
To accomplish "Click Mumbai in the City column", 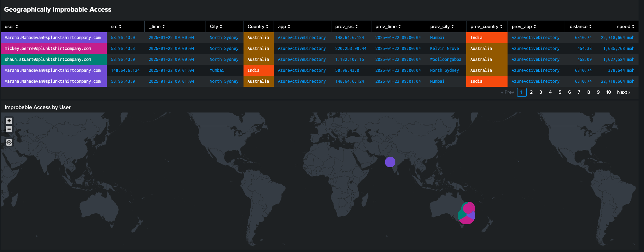I will click(x=217, y=70).
